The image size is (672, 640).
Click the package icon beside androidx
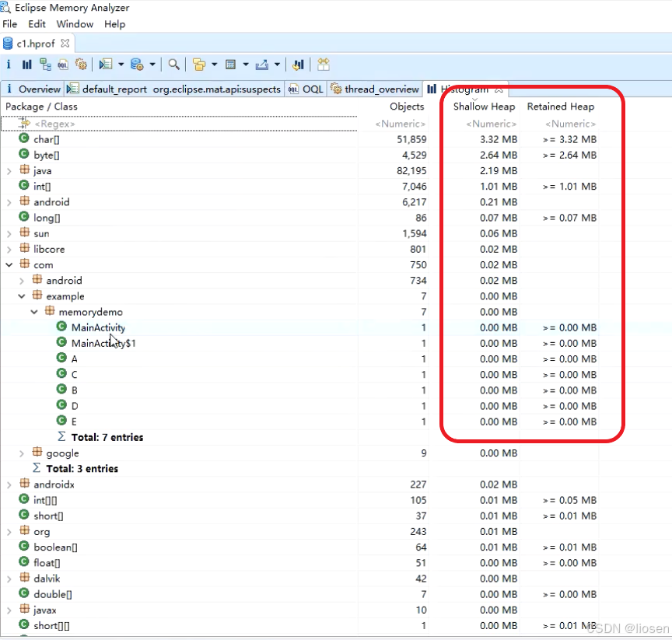point(25,483)
